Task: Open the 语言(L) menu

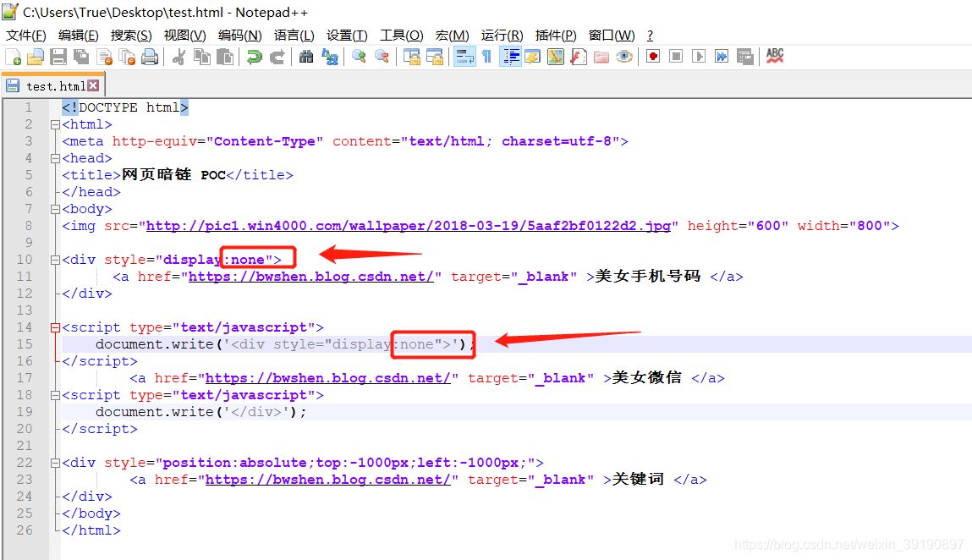Action: 294,36
